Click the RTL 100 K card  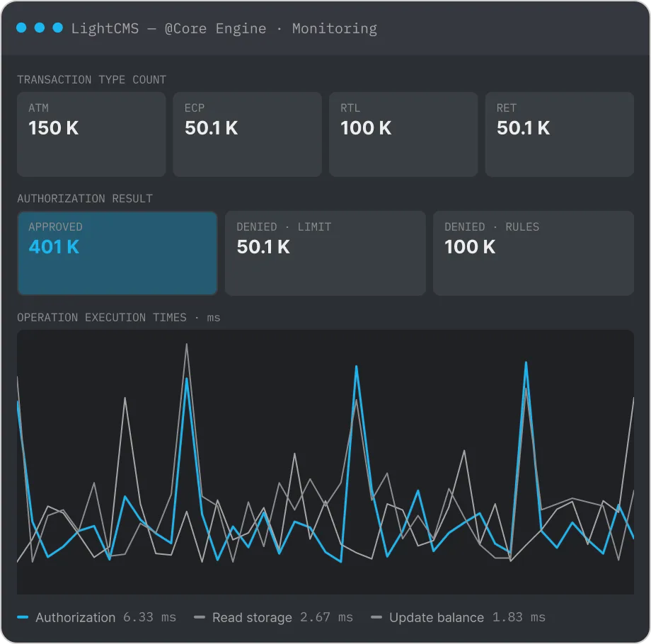pos(403,134)
